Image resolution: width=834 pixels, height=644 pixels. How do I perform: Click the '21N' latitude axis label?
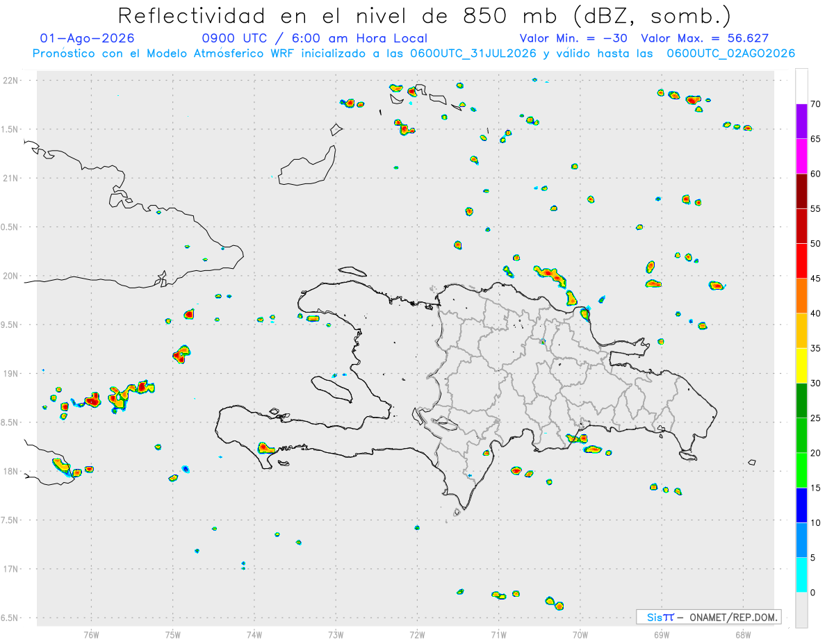coord(12,179)
